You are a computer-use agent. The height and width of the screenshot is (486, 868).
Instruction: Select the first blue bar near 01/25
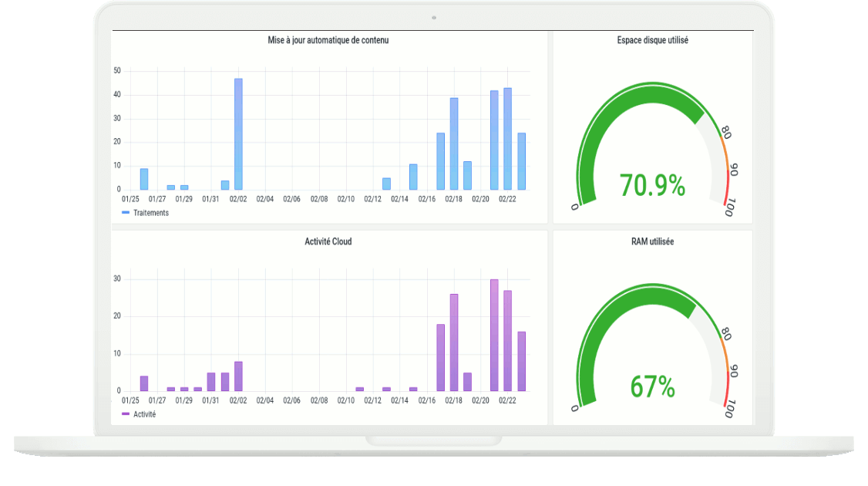click(144, 179)
